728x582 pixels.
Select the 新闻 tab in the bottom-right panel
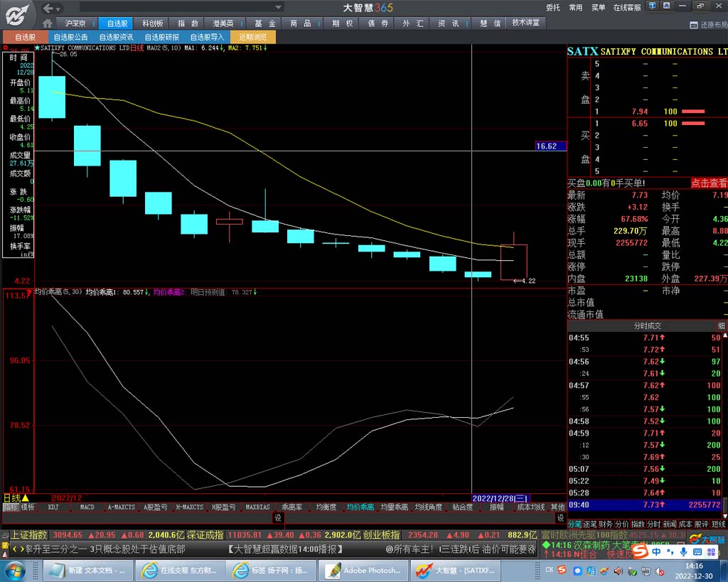point(670,524)
